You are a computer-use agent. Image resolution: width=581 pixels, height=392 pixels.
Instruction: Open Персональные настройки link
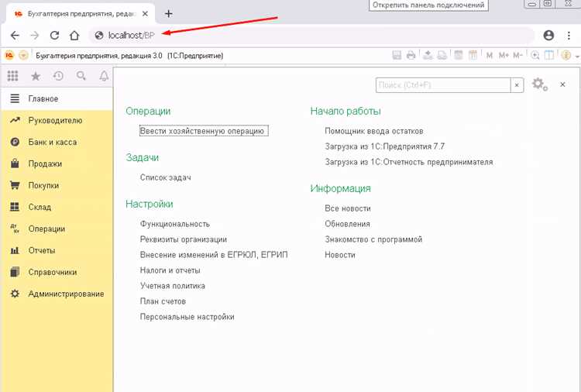tap(187, 317)
